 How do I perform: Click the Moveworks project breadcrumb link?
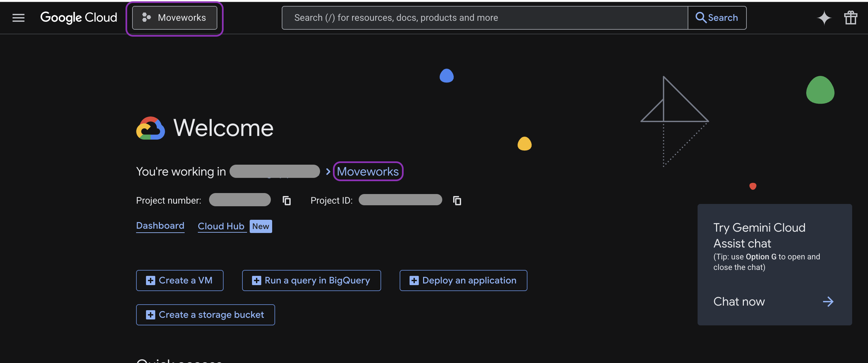[x=368, y=171]
